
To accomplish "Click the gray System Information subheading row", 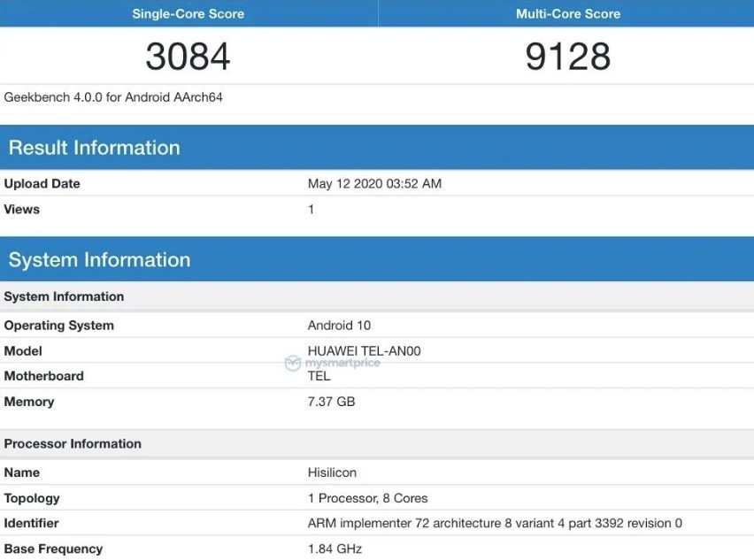I will coord(377,296).
